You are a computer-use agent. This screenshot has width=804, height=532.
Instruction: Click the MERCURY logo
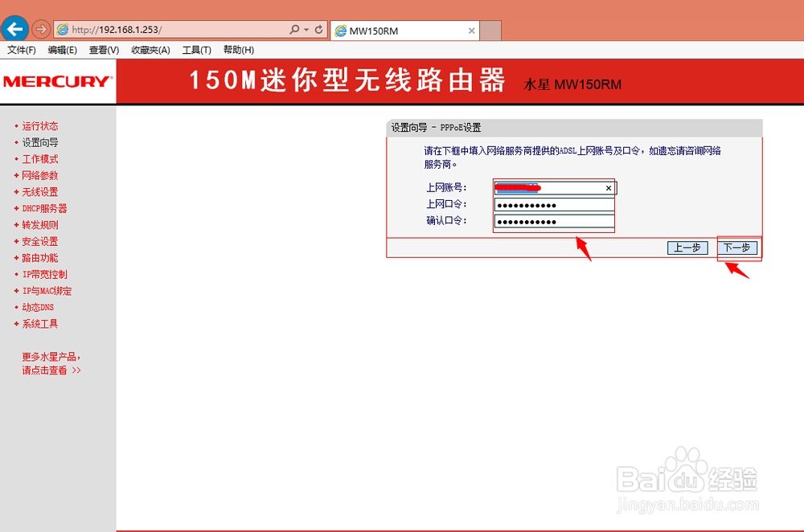(x=58, y=81)
